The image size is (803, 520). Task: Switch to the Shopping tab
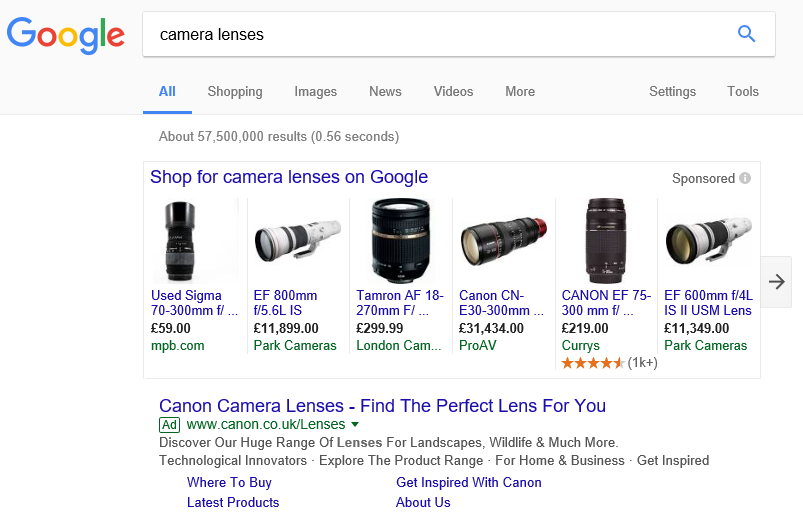click(235, 91)
